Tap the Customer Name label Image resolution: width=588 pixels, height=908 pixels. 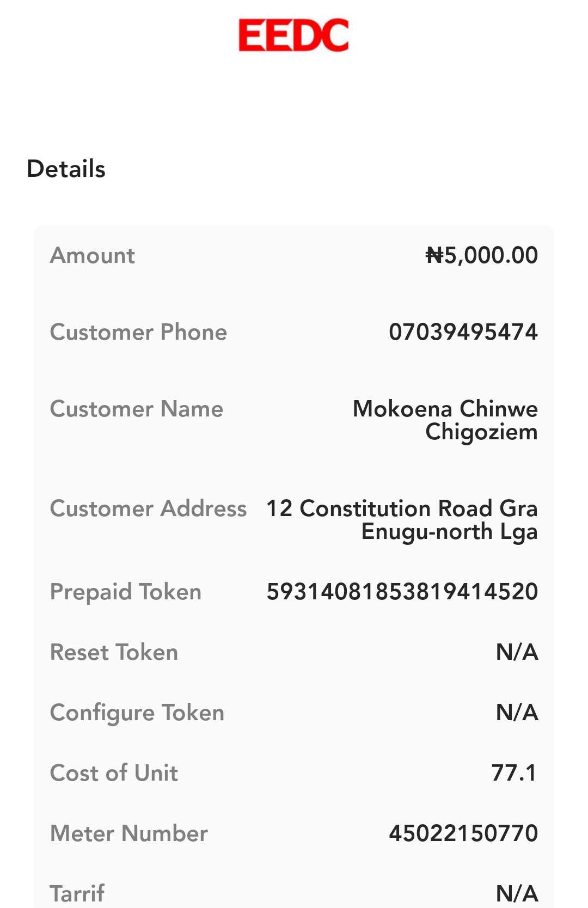(x=137, y=409)
